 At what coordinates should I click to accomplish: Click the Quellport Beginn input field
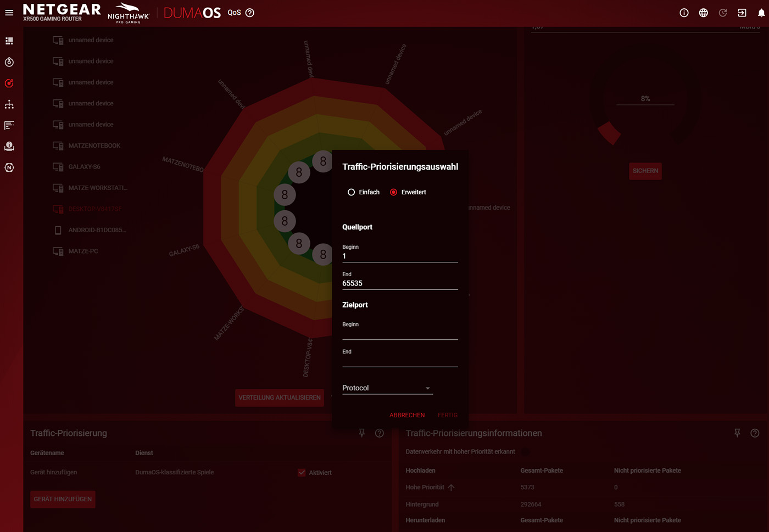pyautogui.click(x=399, y=256)
